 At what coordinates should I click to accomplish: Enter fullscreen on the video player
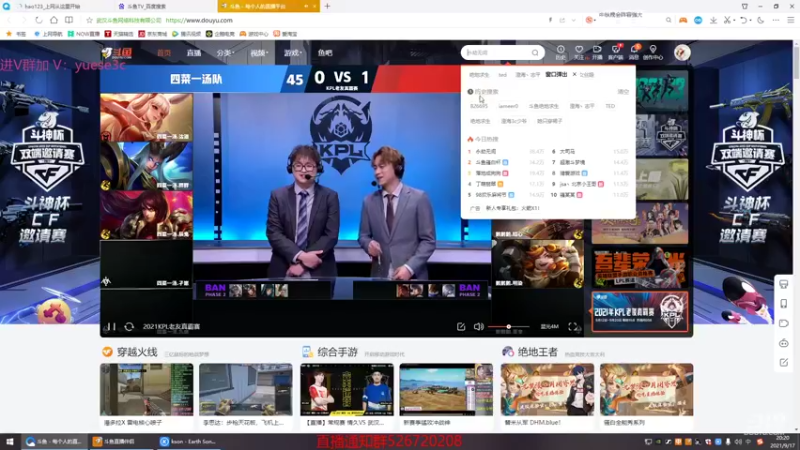coord(572,327)
